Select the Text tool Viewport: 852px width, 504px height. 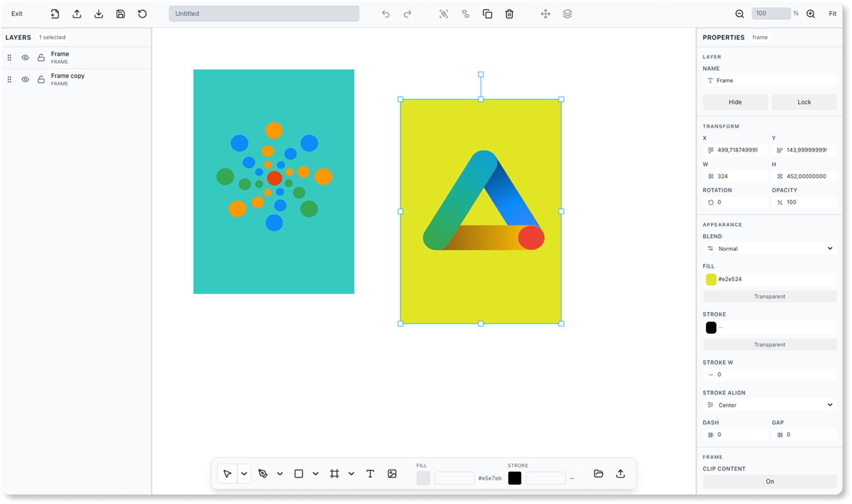click(x=370, y=473)
